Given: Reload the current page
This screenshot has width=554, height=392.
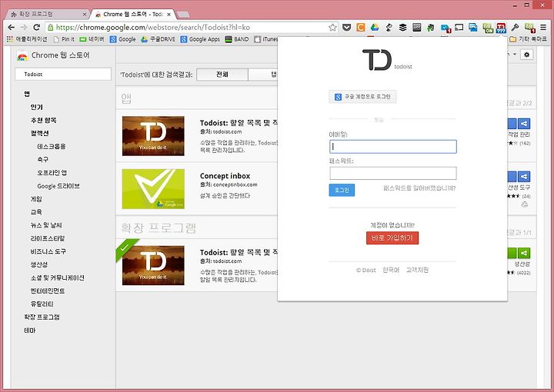Looking at the screenshot, I should click(x=36, y=27).
